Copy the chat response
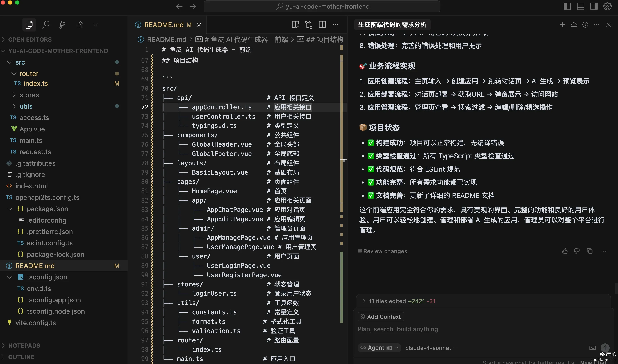618x364 pixels. 590,251
